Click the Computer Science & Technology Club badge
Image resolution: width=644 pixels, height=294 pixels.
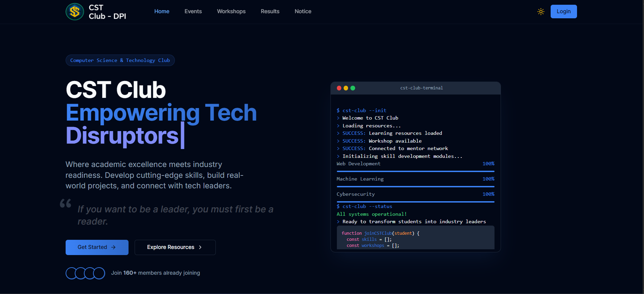click(x=120, y=60)
